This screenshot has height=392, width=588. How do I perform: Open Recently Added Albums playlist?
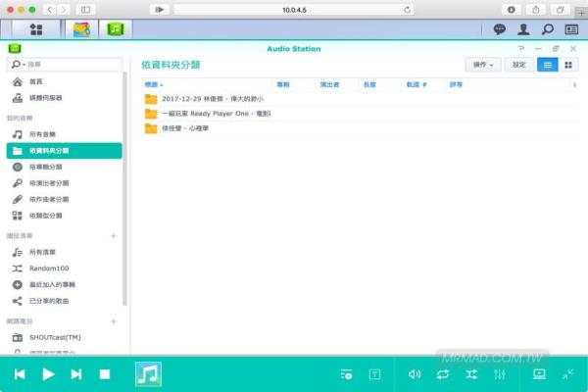pos(64,285)
